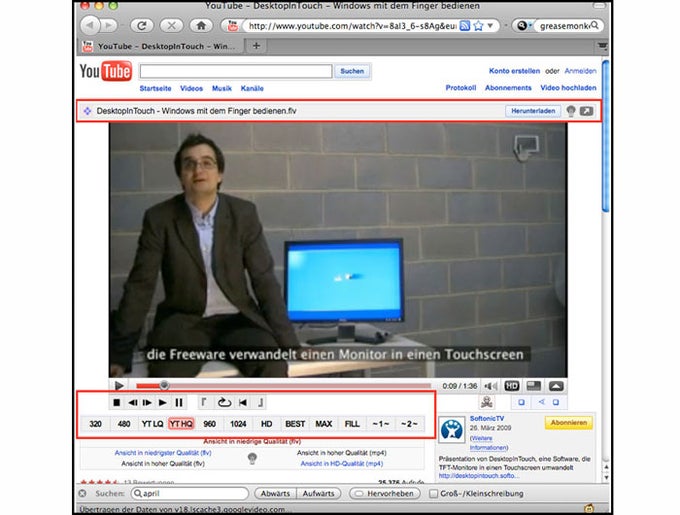The image size is (680, 515).
Task: Focus the YouTube search input field
Action: click(236, 72)
